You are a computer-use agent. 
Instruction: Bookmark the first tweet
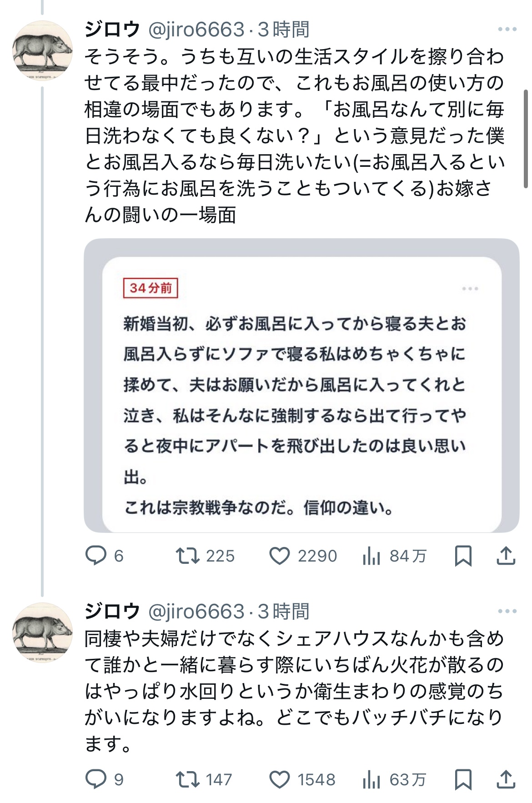[x=463, y=556]
